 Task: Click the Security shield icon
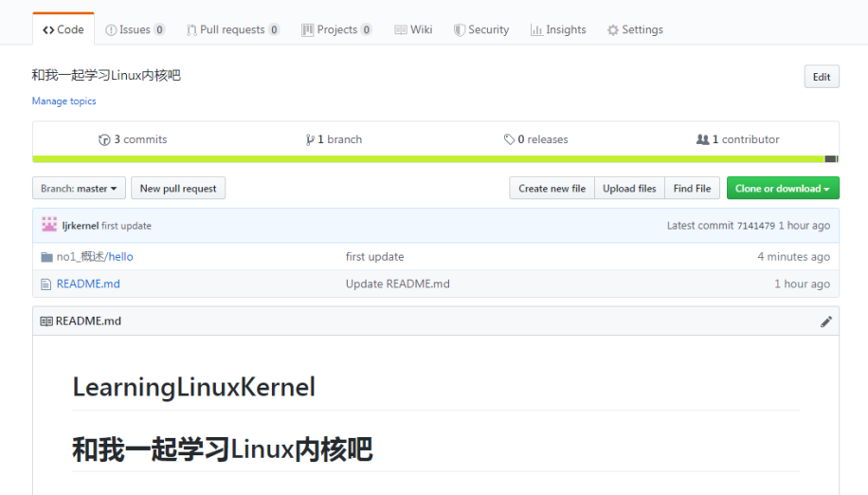click(460, 30)
